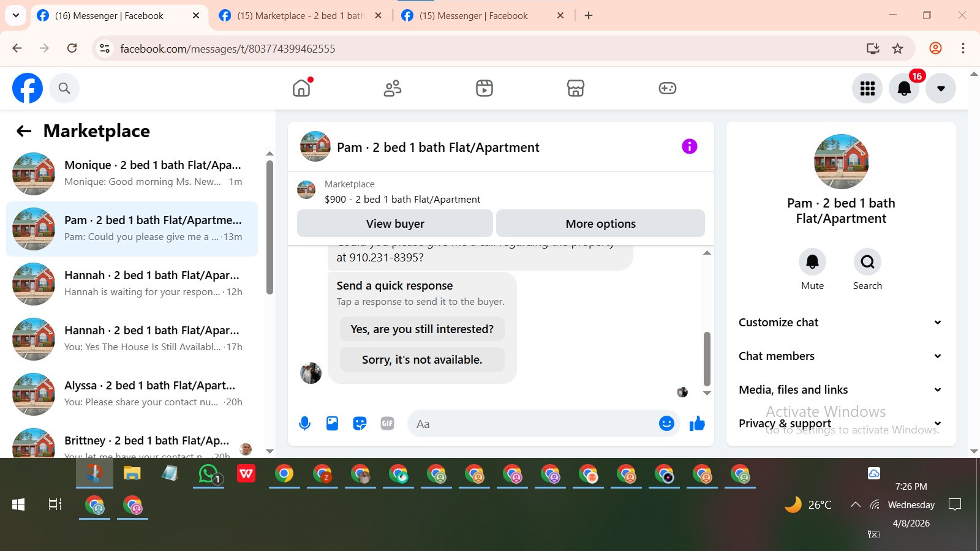
Task: Reload the page
Action: [72, 48]
